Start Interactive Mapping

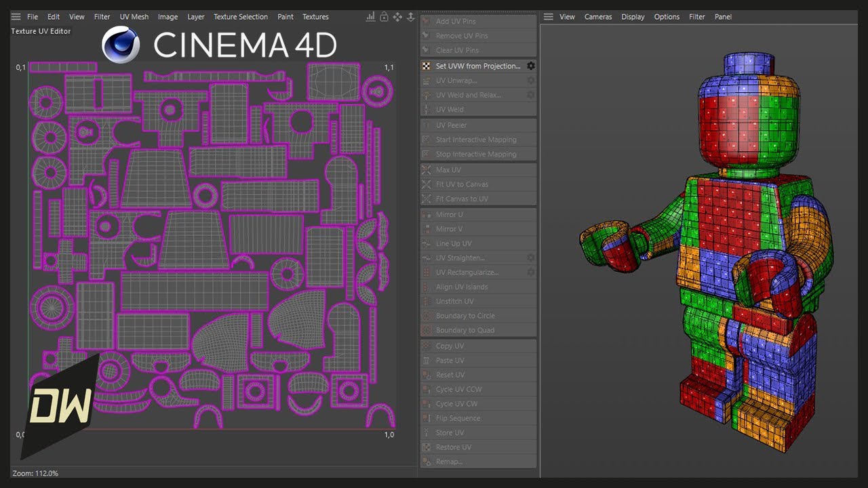point(479,140)
